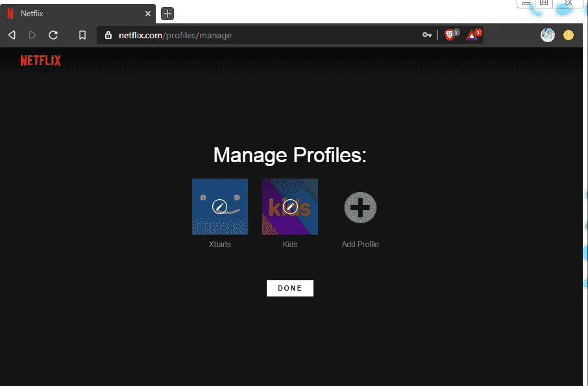Click the Xbarts profile name

pyautogui.click(x=220, y=245)
